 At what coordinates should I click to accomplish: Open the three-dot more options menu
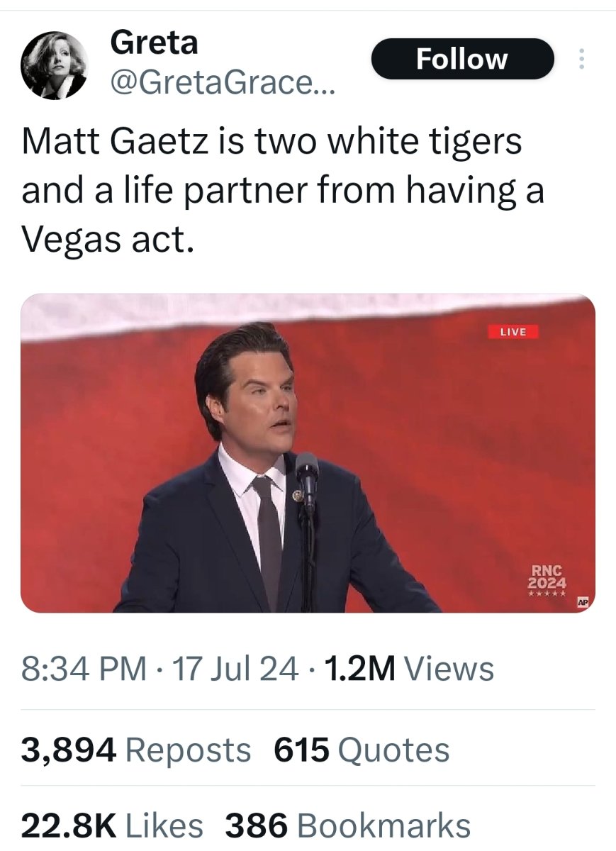(581, 59)
